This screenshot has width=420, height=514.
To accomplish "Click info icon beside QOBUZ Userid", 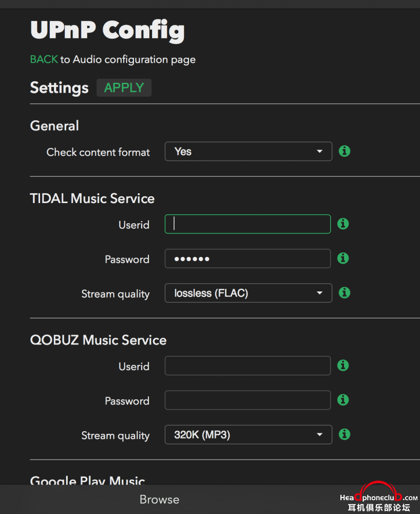I will pyautogui.click(x=343, y=365).
